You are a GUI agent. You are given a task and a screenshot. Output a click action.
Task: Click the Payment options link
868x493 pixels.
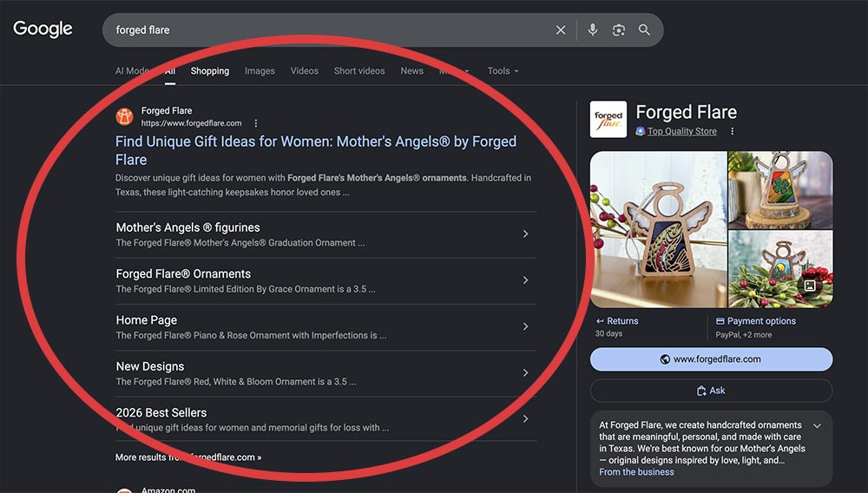(756, 321)
